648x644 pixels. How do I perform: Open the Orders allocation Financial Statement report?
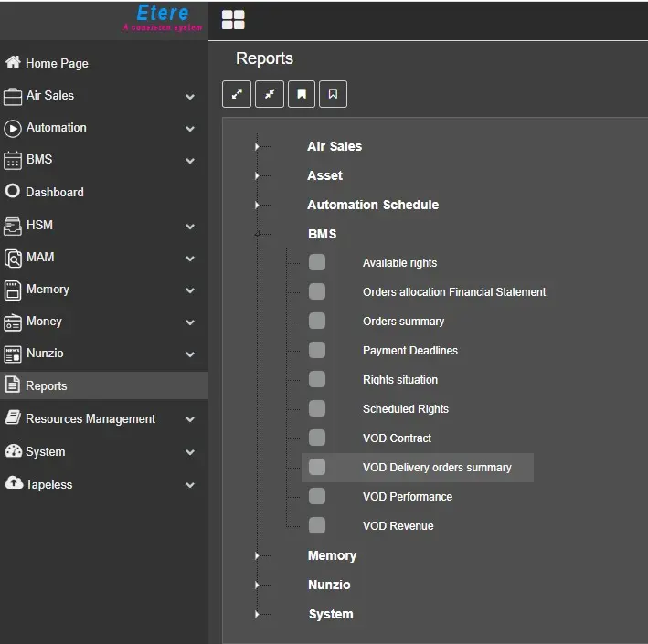[454, 292]
